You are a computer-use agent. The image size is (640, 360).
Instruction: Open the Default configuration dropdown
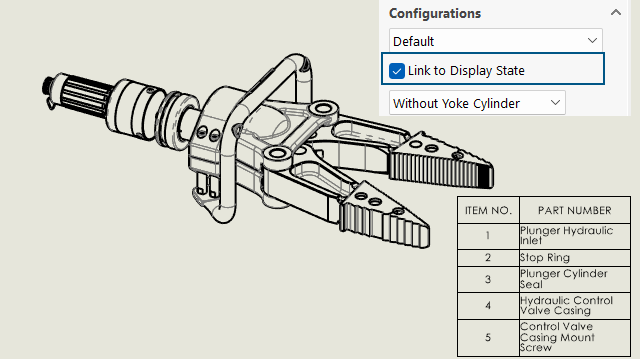[x=496, y=41]
